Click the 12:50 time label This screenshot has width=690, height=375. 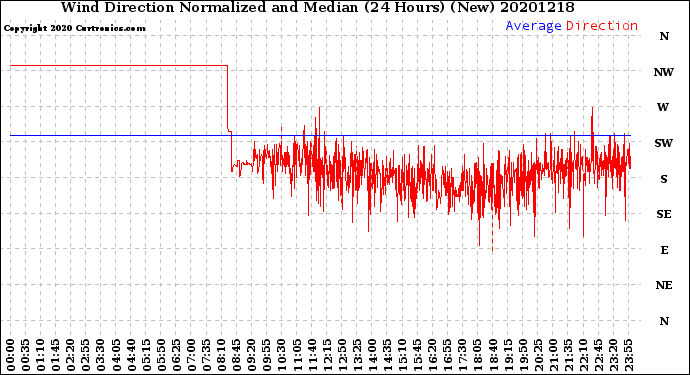pyautogui.click(x=342, y=356)
